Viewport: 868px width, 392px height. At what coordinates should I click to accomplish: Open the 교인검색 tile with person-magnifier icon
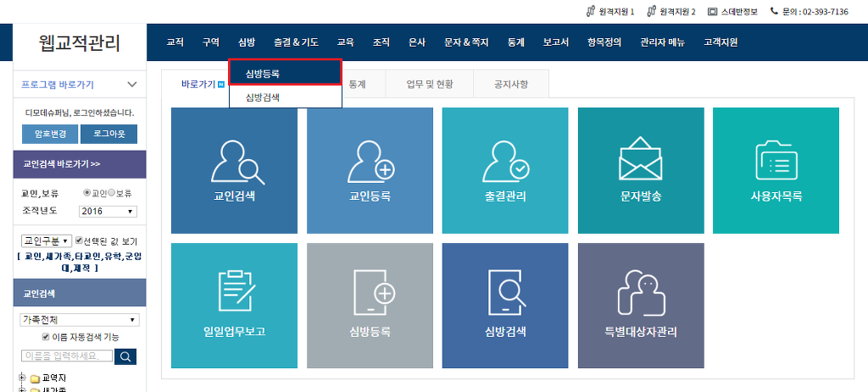pyautogui.click(x=234, y=170)
